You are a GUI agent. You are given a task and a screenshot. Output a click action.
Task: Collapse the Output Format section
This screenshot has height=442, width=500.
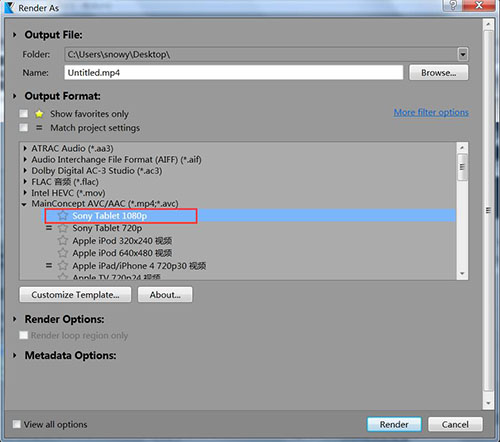[x=14, y=96]
